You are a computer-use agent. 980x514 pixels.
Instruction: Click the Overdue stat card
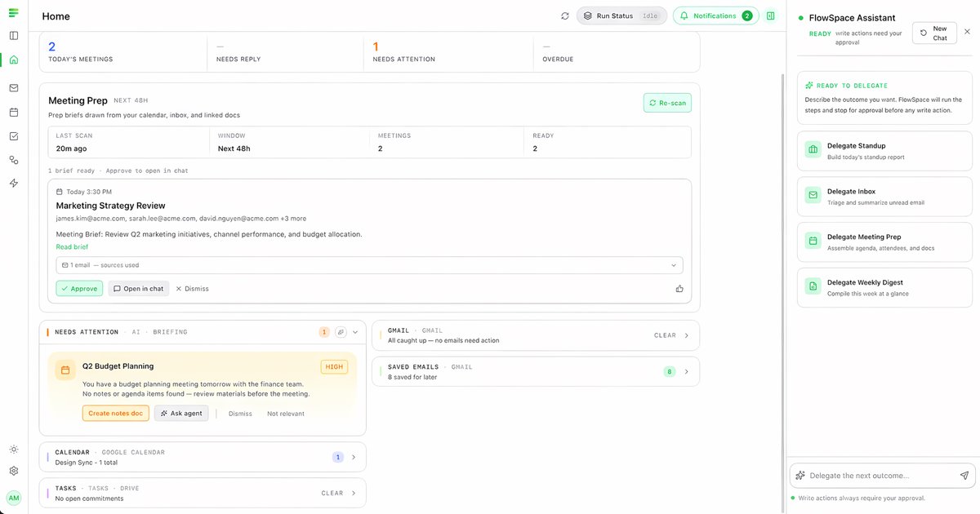617,52
